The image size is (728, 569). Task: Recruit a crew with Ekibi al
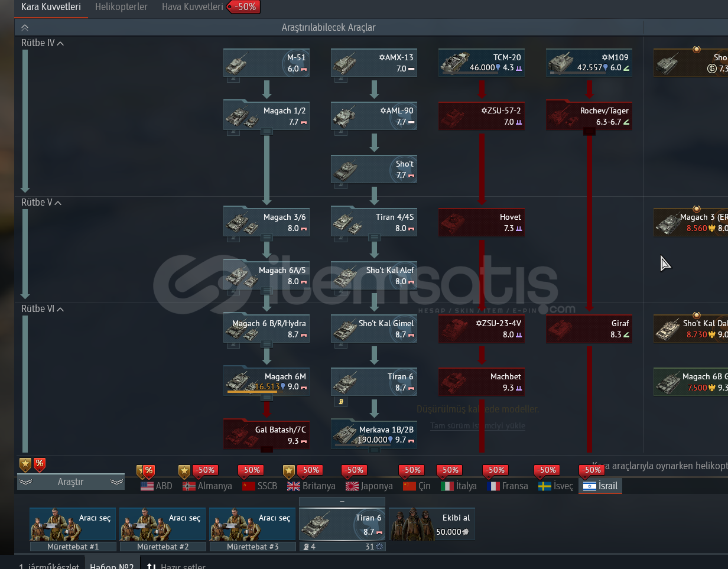(431, 524)
